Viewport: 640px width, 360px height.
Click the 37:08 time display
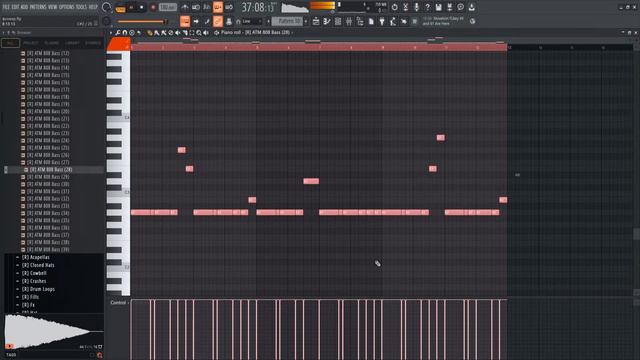click(x=258, y=7)
